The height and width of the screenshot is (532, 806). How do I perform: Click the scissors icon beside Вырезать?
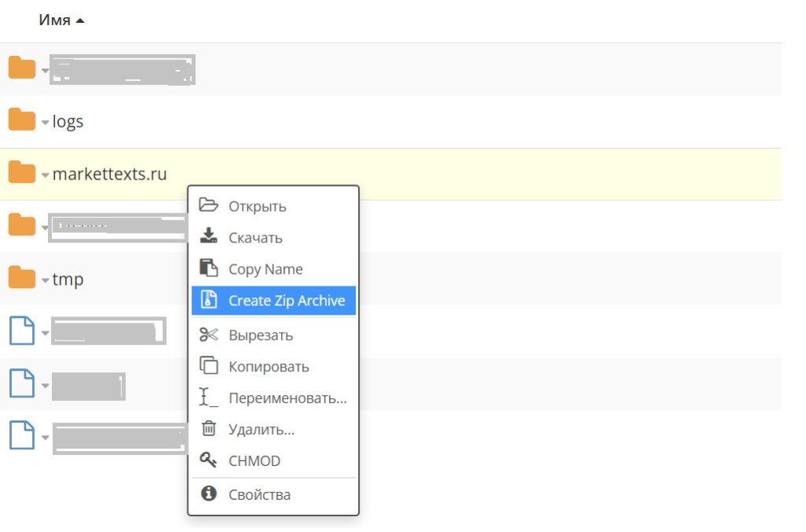(x=209, y=334)
